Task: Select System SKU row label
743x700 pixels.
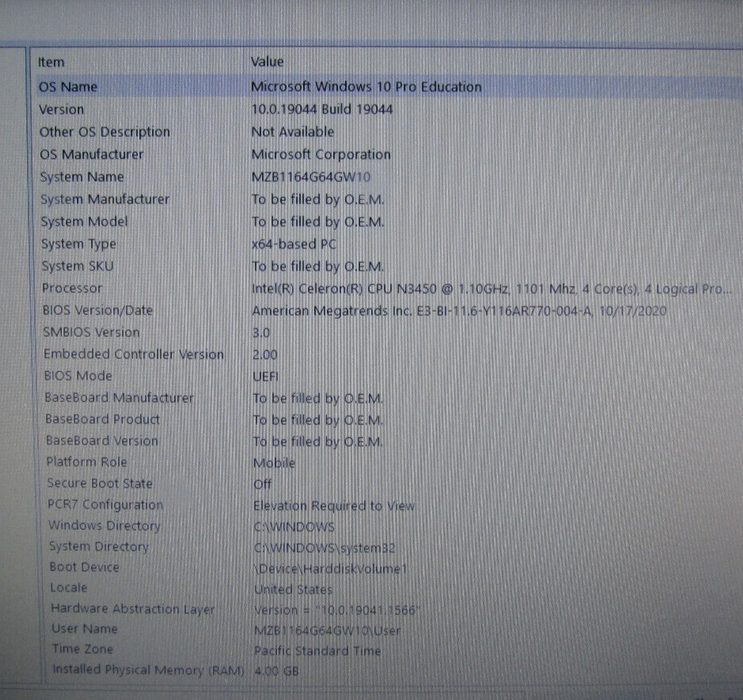Action: [78, 267]
